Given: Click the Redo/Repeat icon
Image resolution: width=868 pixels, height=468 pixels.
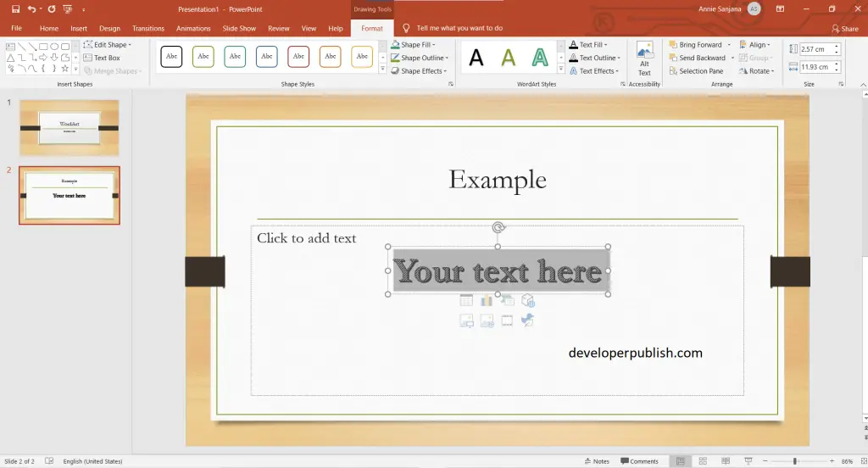Looking at the screenshot, I should point(52,8).
